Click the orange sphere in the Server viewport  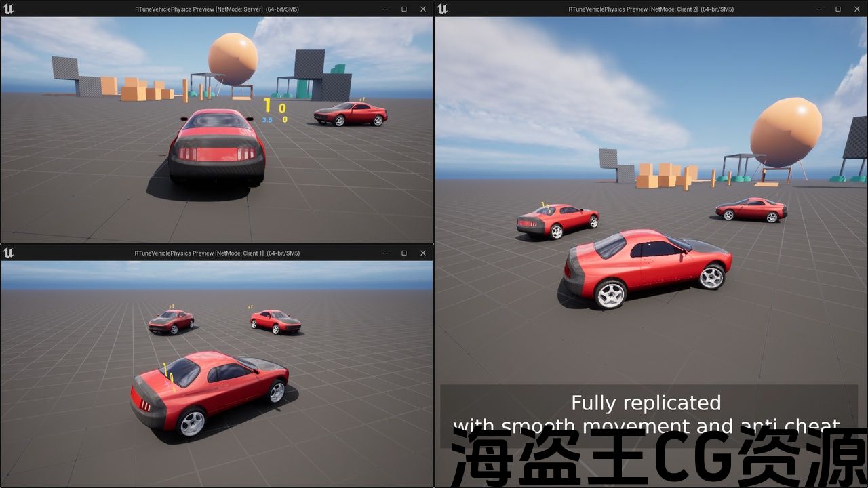click(x=233, y=59)
